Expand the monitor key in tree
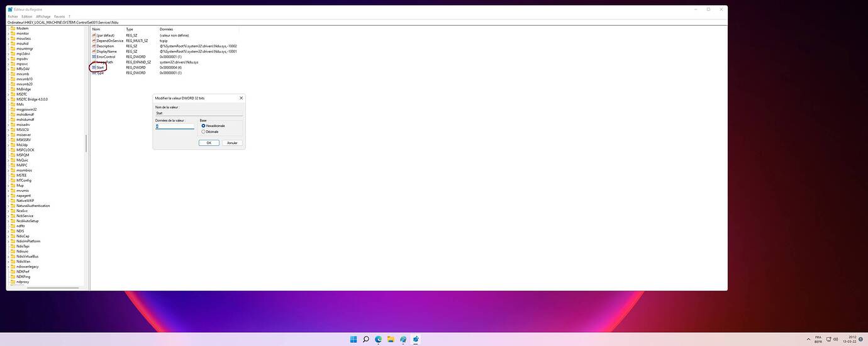868x346 pixels. pyautogui.click(x=8, y=33)
